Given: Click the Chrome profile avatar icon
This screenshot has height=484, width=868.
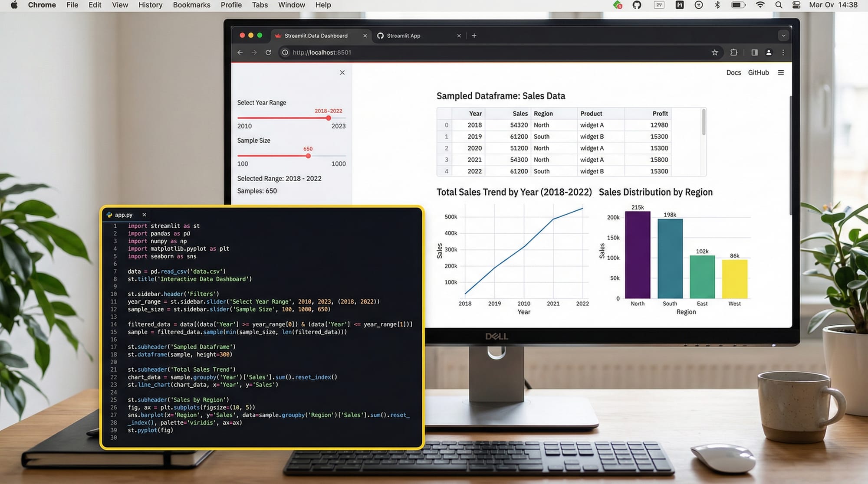Looking at the screenshot, I should pos(769,52).
